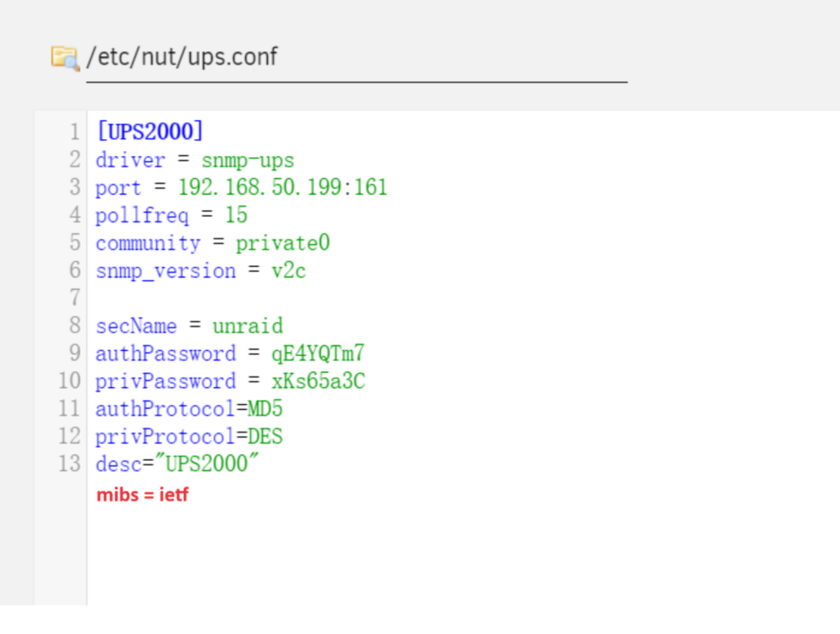Click the snmp_version value v2c
Screen dimensions: 840x634
[288, 271]
